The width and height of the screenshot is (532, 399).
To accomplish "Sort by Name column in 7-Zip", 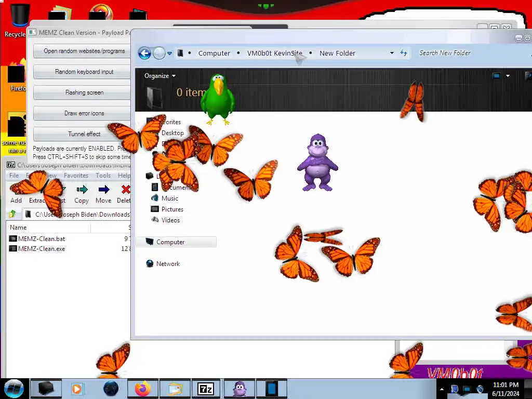I will pyautogui.click(x=48, y=228).
